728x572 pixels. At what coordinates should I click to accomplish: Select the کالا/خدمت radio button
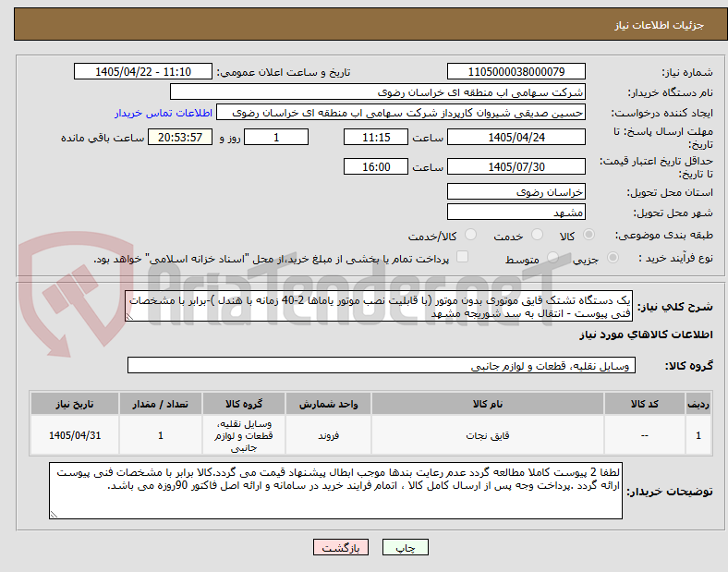click(471, 235)
